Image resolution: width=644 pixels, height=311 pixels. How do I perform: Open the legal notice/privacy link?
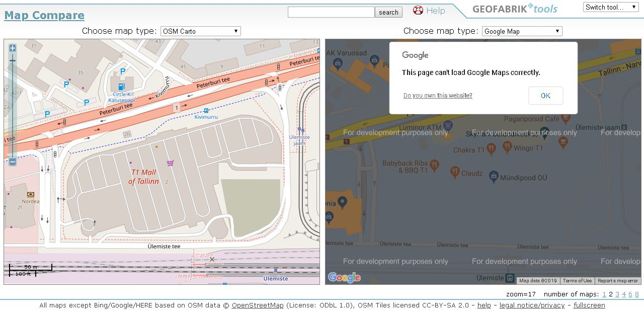[x=532, y=305]
